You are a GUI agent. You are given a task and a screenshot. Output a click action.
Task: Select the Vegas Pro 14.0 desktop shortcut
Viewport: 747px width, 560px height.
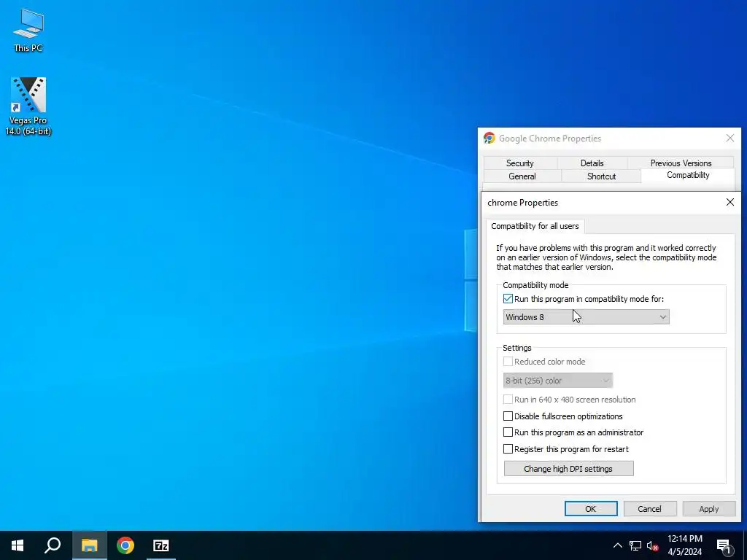point(28,106)
